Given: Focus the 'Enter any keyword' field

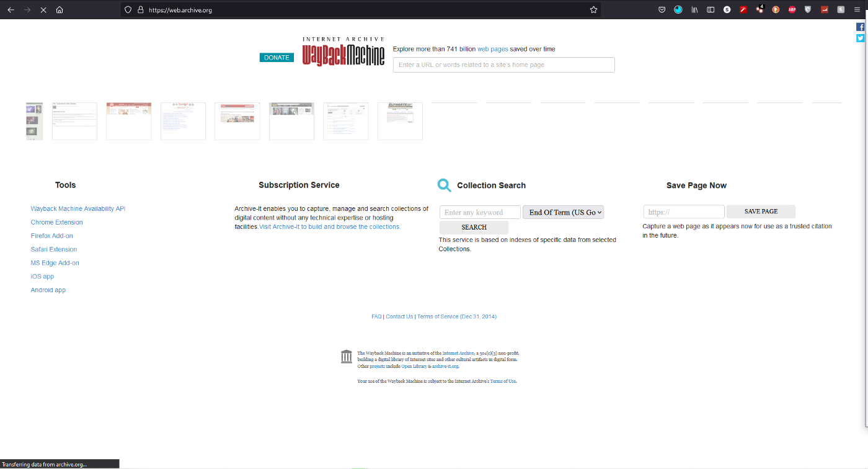Looking at the screenshot, I should [x=480, y=212].
